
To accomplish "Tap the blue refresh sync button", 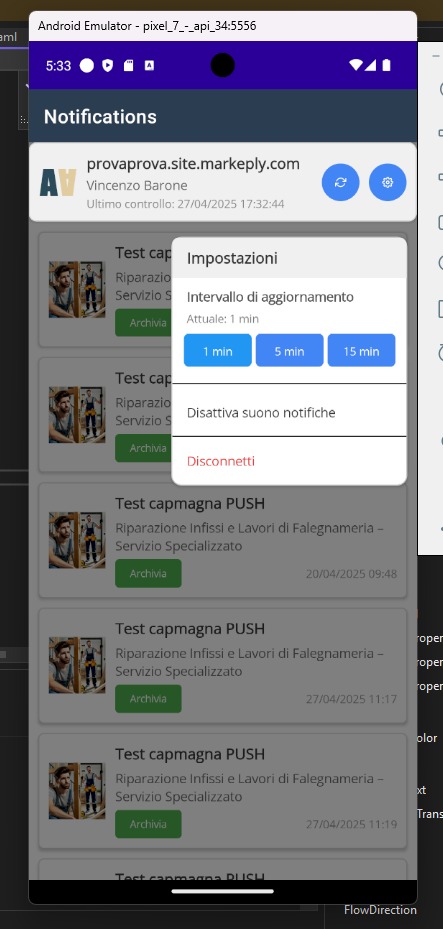I will point(341,182).
